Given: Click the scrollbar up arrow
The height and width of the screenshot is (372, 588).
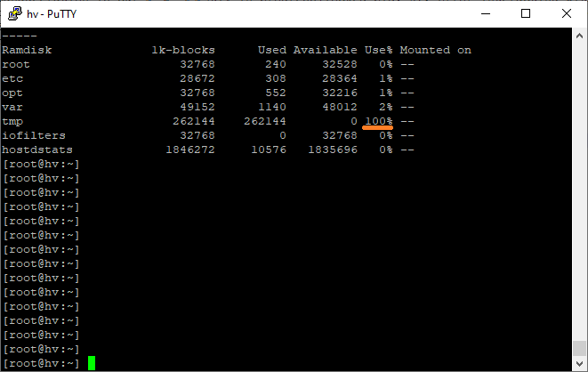Looking at the screenshot, I should (x=579, y=36).
